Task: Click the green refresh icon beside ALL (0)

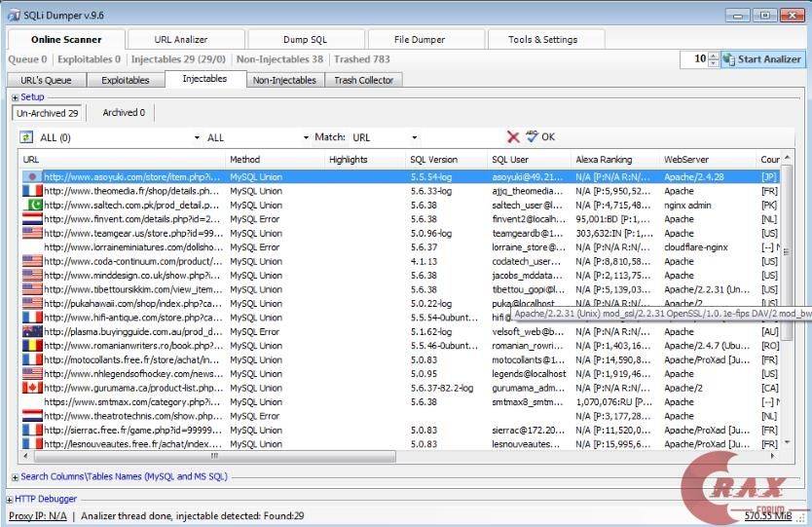Action: (x=26, y=137)
